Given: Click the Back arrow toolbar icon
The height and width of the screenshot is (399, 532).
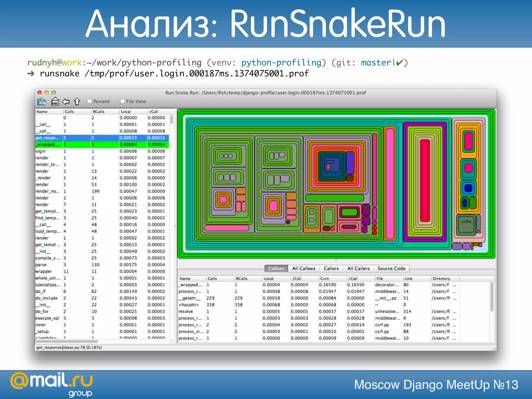Looking at the screenshot, I should click(x=66, y=102).
